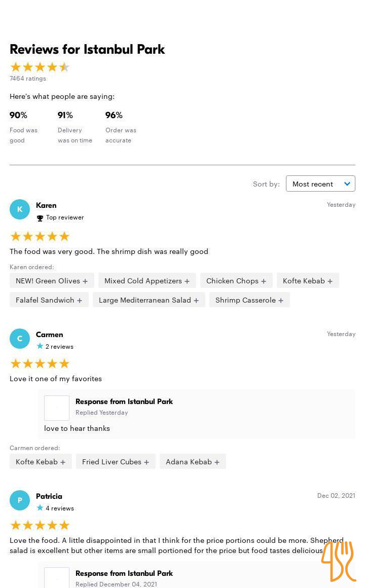Click Patricia's P avatar icon
365x588 pixels.
coord(20,500)
